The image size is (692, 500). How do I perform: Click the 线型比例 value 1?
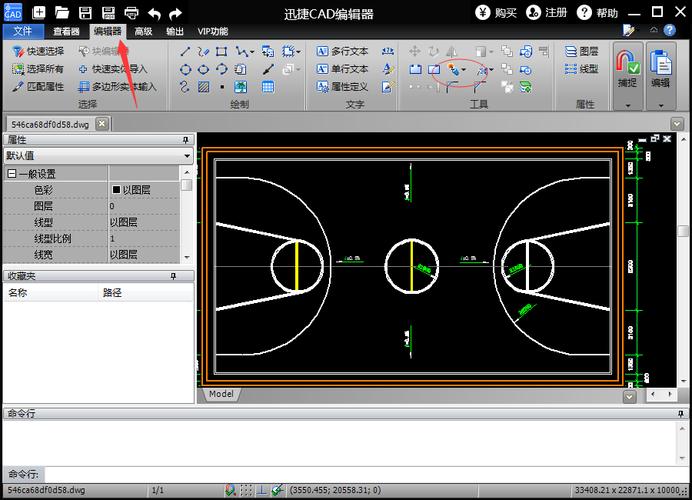[143, 238]
